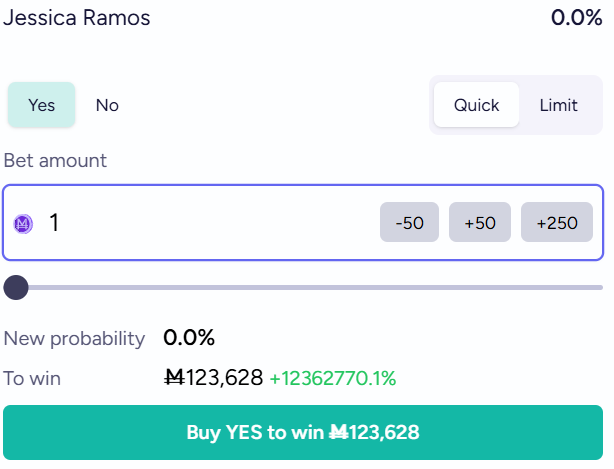The image size is (614, 469).
Task: Click the Jessica Ramos answer name
Action: point(77,18)
